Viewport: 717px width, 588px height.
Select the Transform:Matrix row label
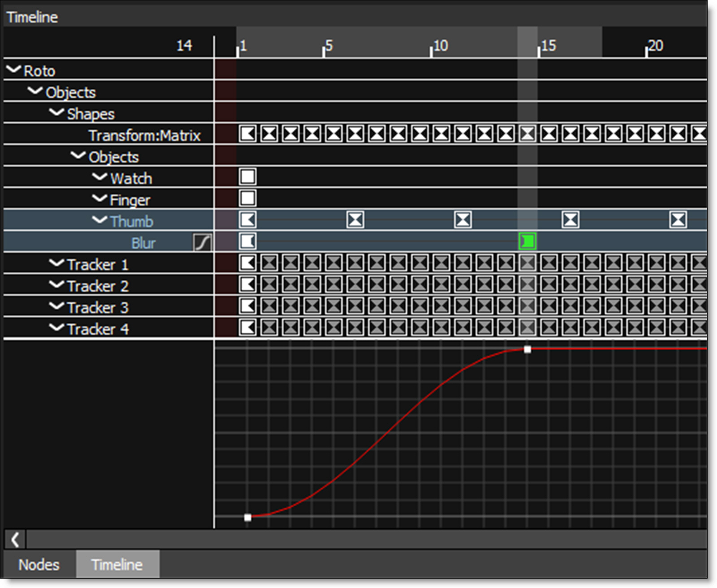tap(144, 135)
